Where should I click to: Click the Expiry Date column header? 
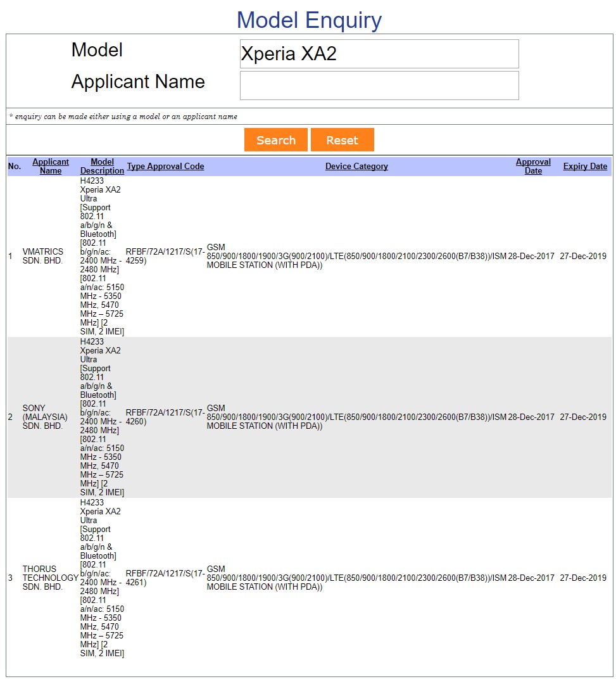pyautogui.click(x=585, y=166)
